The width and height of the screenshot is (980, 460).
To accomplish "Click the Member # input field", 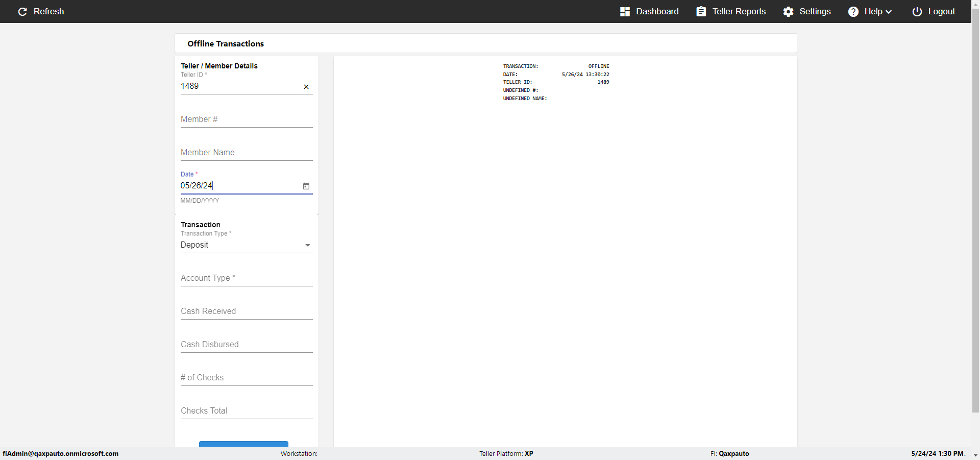I will 247,119.
